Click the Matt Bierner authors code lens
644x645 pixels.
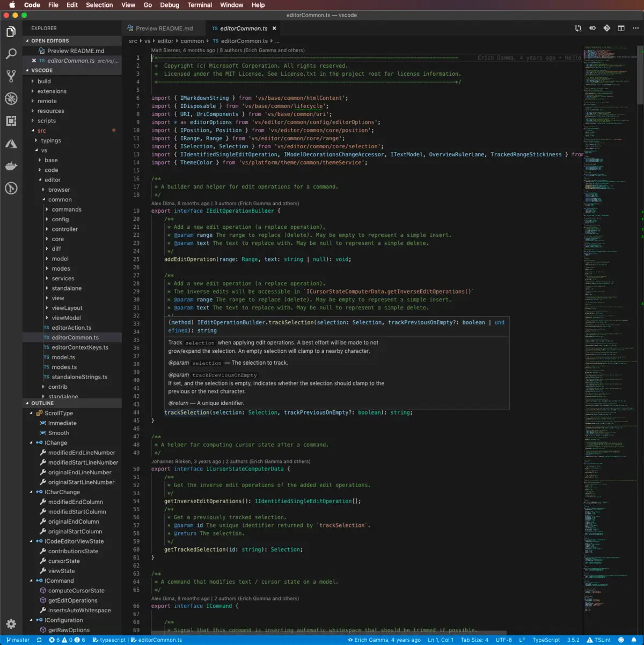(x=228, y=50)
